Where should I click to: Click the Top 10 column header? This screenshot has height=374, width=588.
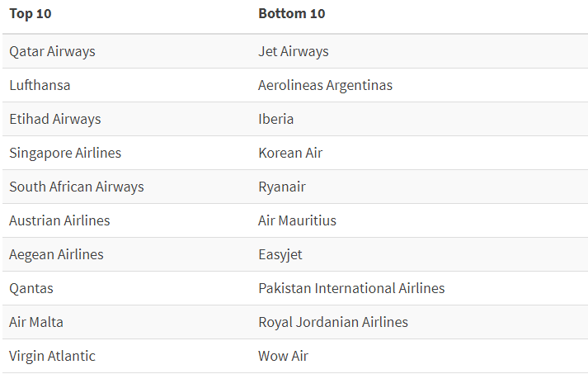[x=31, y=13]
